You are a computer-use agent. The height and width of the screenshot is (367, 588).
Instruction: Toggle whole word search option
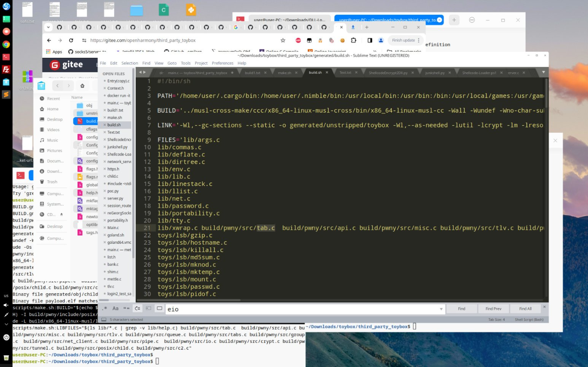coord(126,308)
